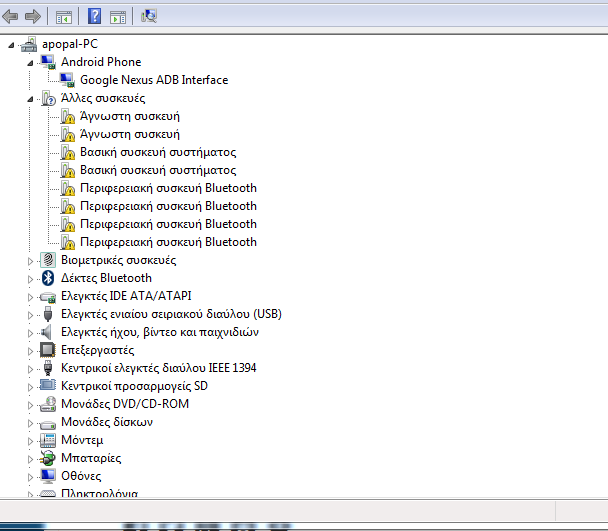Expand the Μονάδες DVD/CD-ROM category
Image resolution: width=608 pixels, height=531 pixels.
(31, 404)
